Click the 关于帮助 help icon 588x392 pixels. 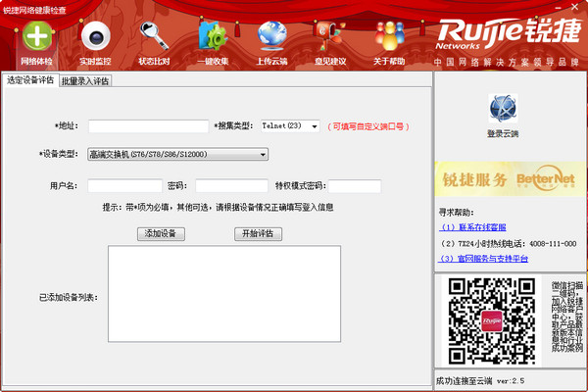click(x=389, y=39)
